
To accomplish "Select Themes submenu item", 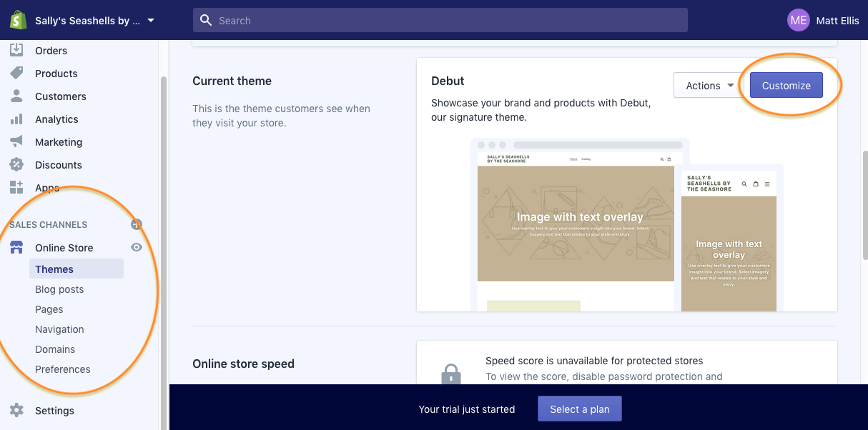I will (77, 269).
